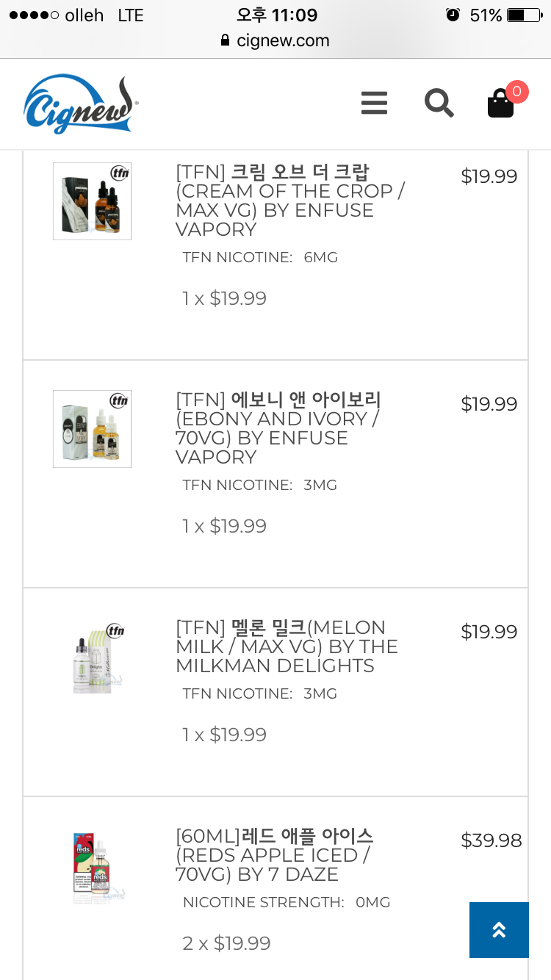Tap the lock icon beside cignew.com

226,40
